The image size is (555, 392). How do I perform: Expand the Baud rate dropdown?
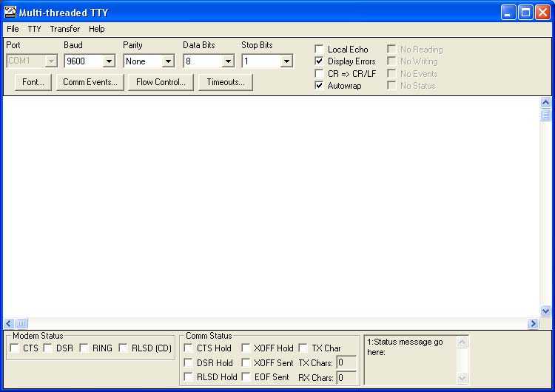(109, 61)
